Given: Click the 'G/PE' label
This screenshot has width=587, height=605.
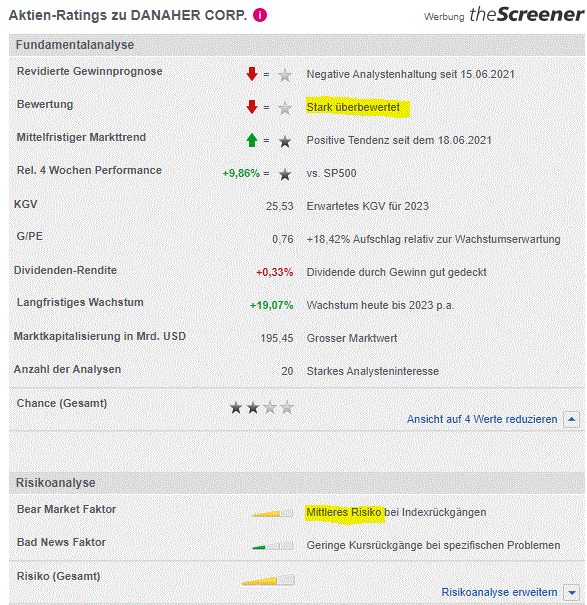Looking at the screenshot, I should click(29, 236).
